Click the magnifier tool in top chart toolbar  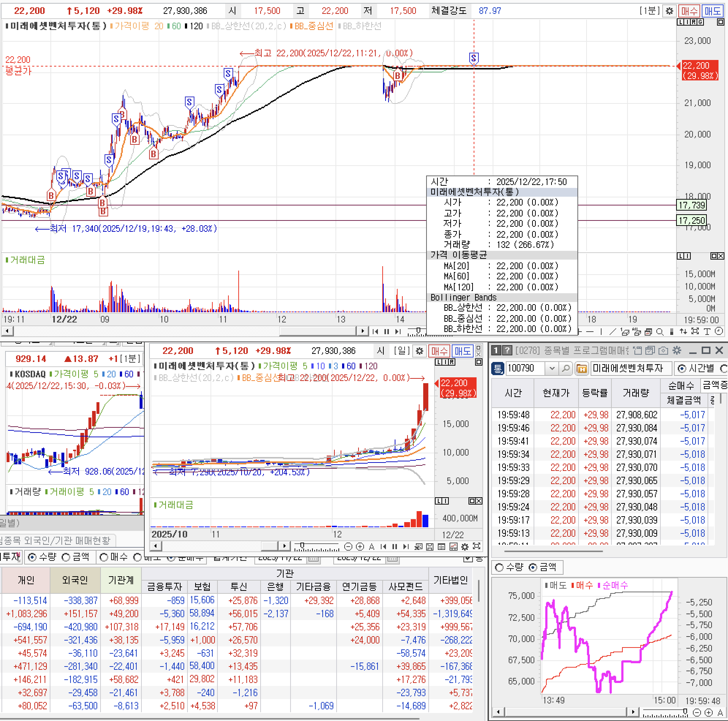pyautogui.click(x=659, y=332)
